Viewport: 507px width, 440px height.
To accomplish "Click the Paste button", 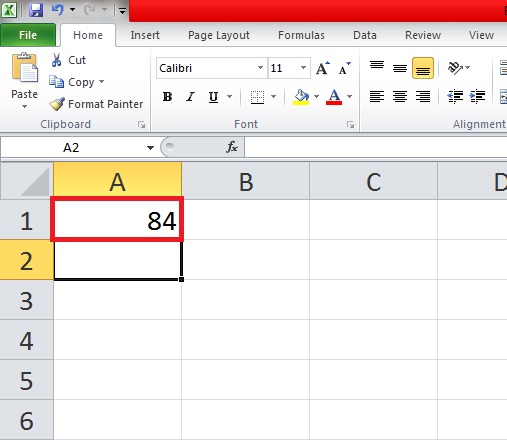I will click(24, 81).
